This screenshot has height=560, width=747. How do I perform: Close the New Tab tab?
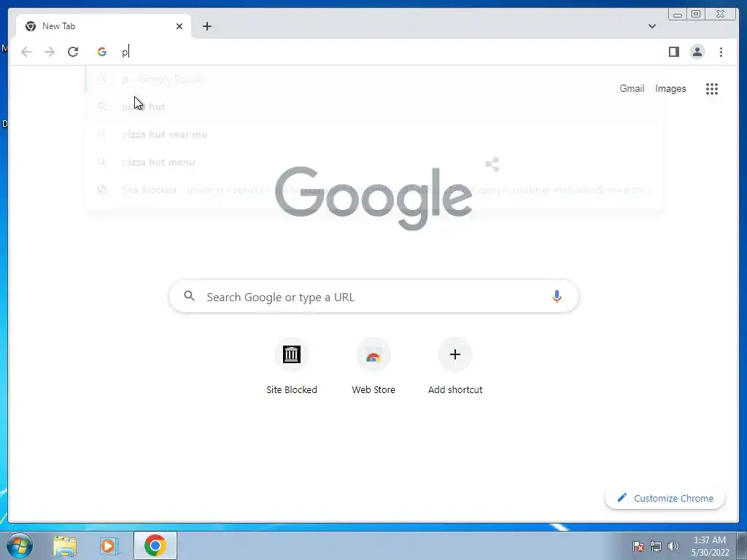tap(179, 26)
